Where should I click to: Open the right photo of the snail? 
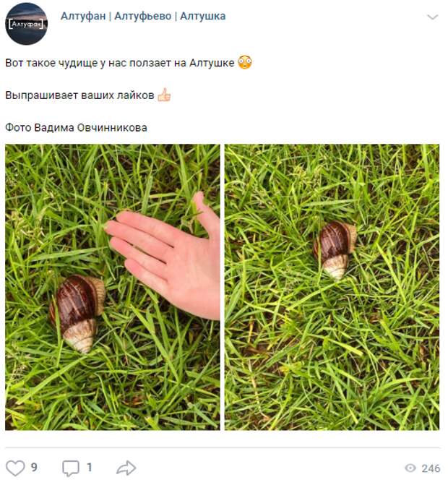(332, 287)
